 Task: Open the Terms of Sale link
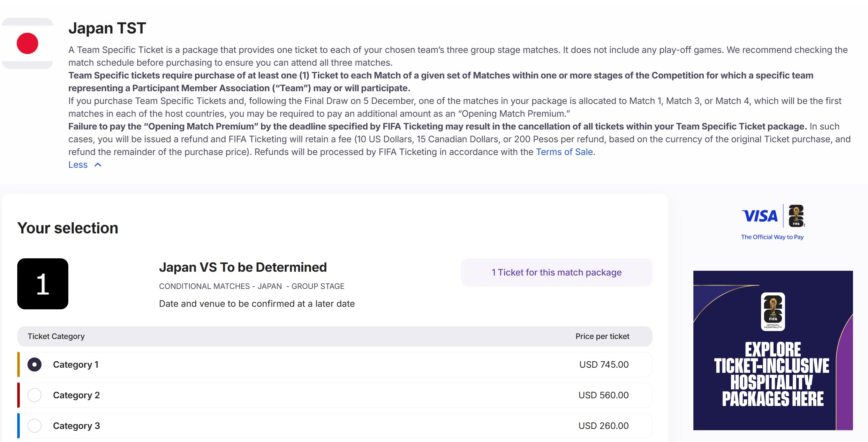(x=564, y=152)
